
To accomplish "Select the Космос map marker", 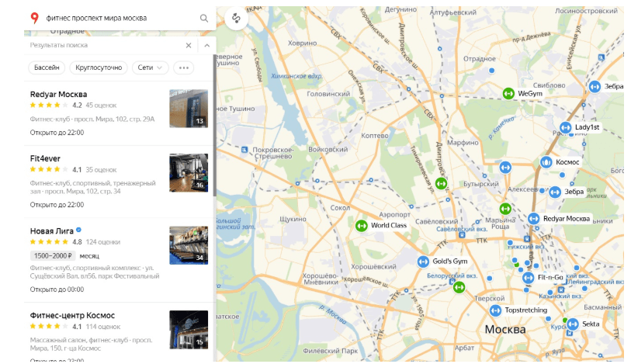I will (x=546, y=162).
